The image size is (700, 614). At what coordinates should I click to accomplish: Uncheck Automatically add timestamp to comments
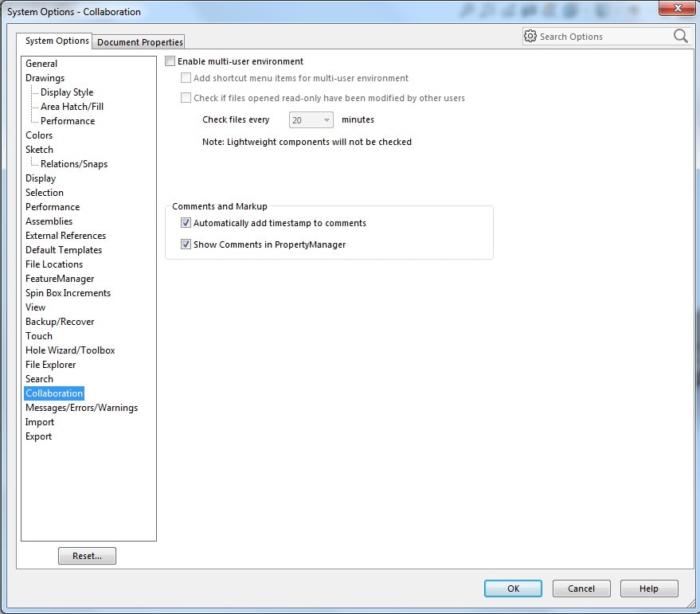click(x=186, y=223)
